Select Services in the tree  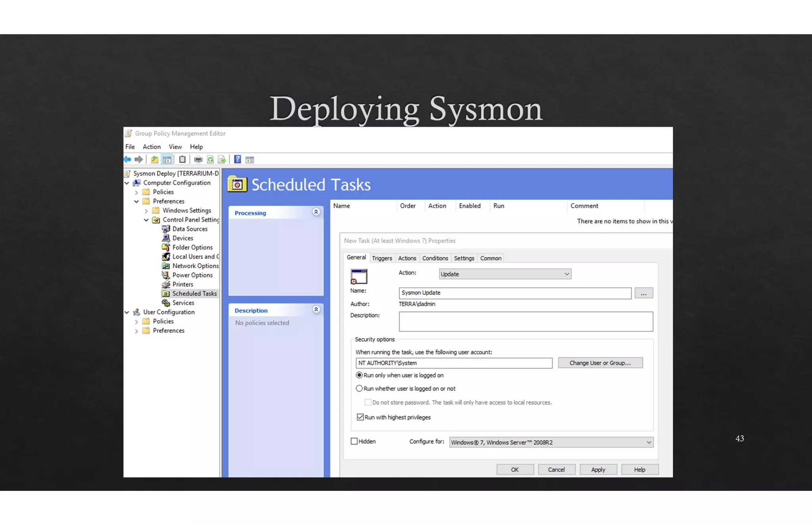183,303
